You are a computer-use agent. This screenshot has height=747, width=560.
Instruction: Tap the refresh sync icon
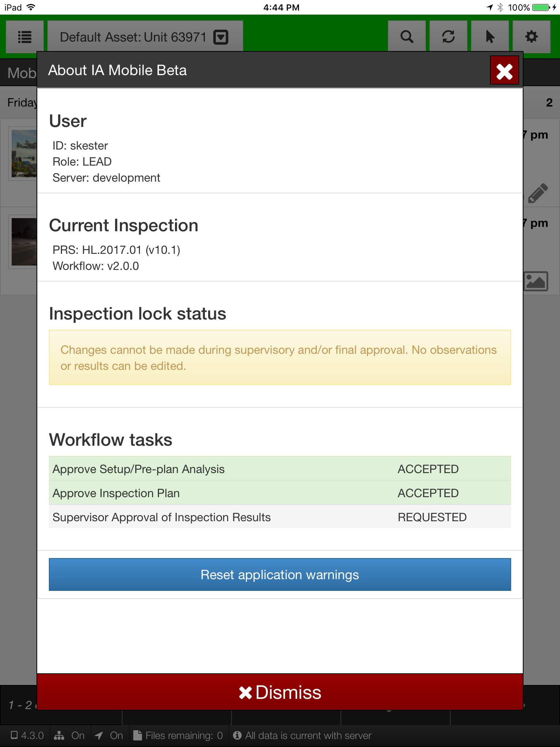point(448,37)
